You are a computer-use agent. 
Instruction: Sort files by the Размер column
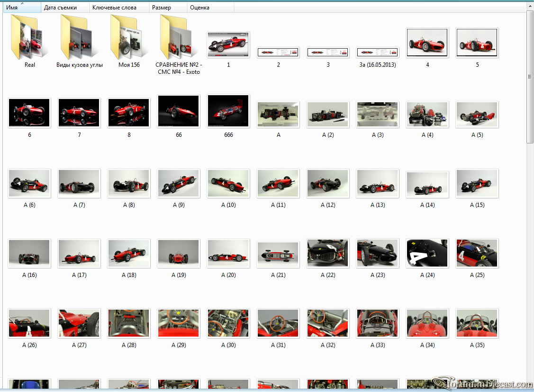(x=168, y=8)
